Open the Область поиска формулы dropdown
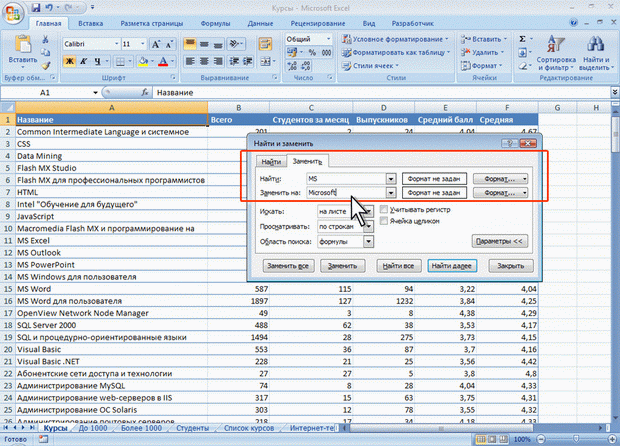620x446 pixels. coord(368,241)
